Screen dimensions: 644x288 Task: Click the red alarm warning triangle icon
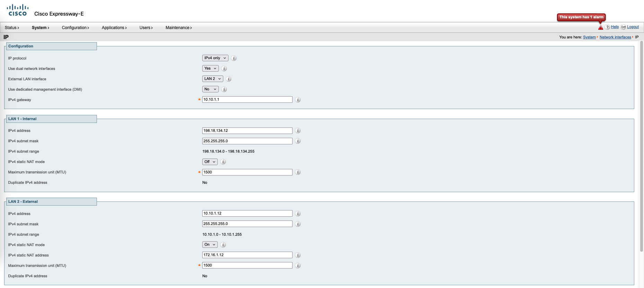pyautogui.click(x=600, y=27)
